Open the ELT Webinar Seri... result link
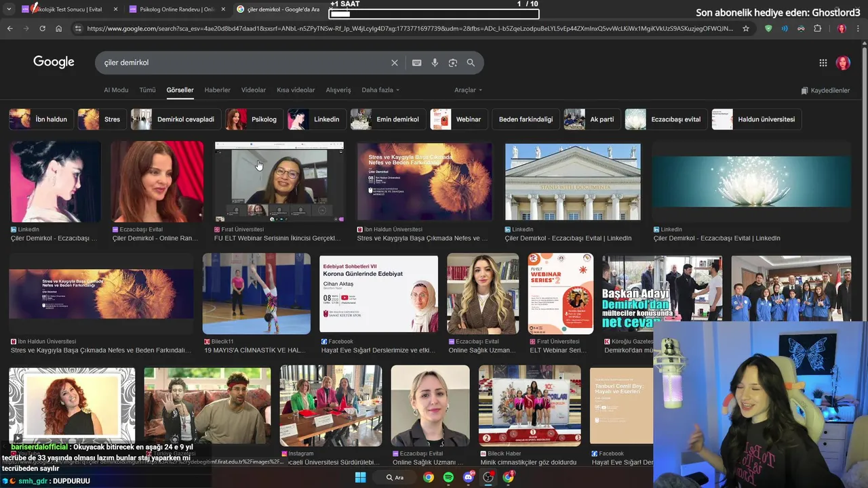Screen dimensions: 868x488 pos(558,350)
